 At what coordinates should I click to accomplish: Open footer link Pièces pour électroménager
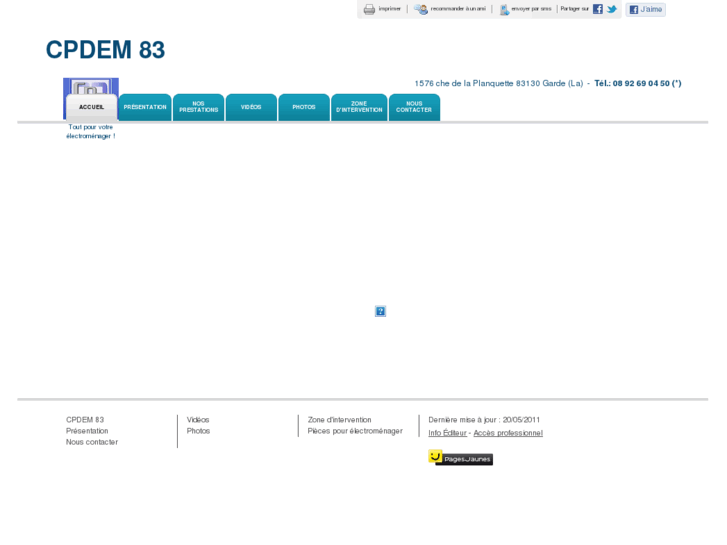[x=355, y=431]
